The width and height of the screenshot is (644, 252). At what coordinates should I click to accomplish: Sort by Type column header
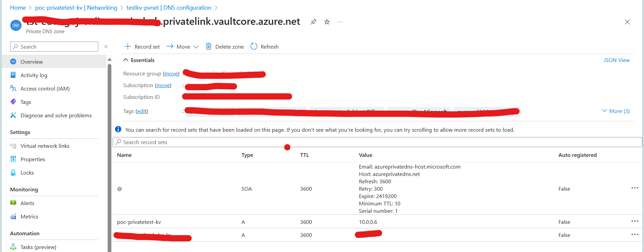click(x=247, y=155)
